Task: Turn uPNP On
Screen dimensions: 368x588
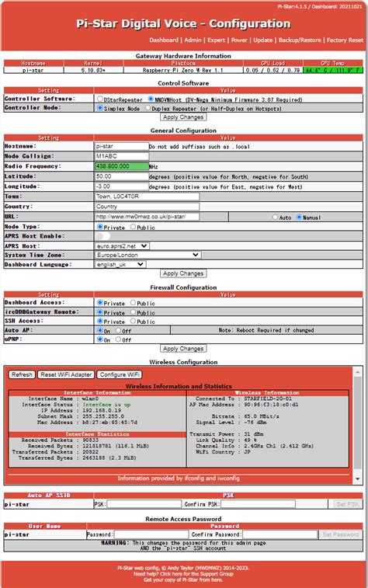Action: 100,339
